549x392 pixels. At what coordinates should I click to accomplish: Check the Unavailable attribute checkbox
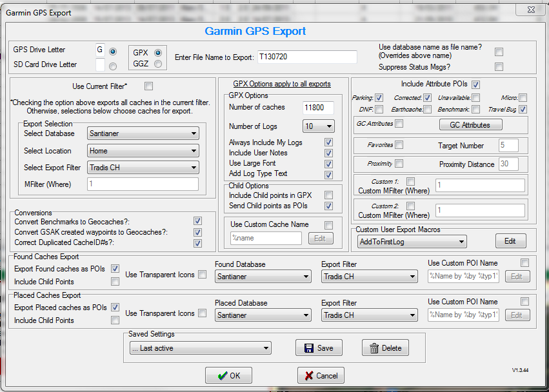click(x=475, y=97)
